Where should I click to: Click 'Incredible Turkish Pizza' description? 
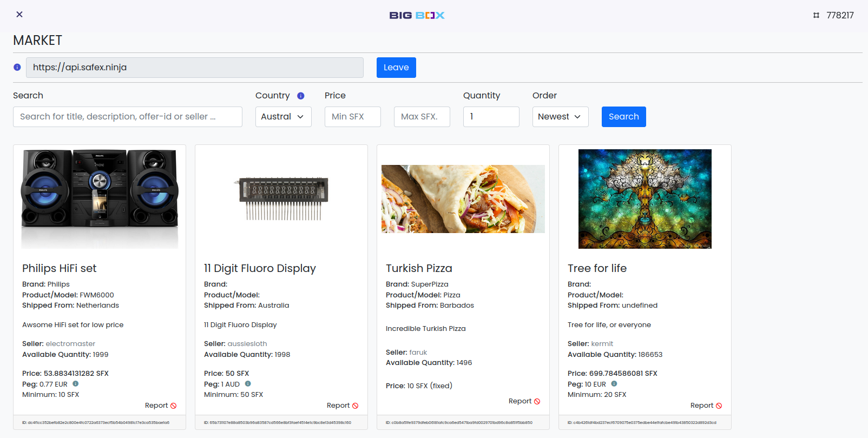pos(426,329)
